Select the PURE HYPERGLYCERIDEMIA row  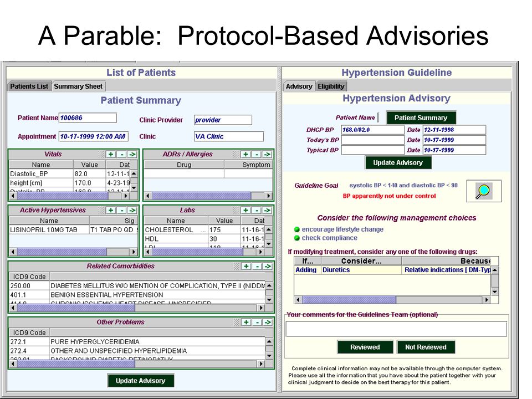pos(137,342)
